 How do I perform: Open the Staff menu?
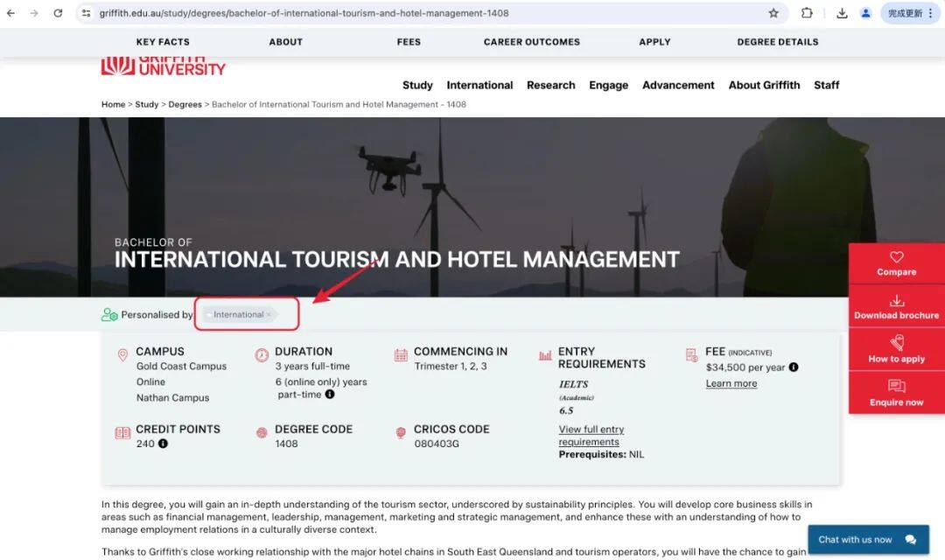tap(826, 85)
